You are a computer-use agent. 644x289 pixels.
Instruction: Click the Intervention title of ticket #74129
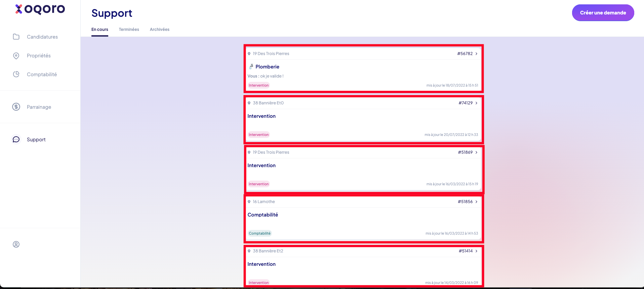261,116
